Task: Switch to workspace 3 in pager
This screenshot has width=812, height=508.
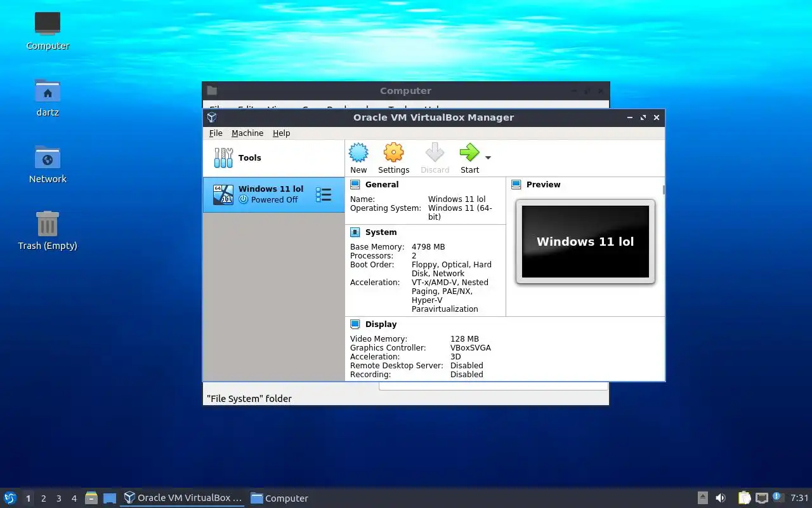Action: click(x=58, y=498)
